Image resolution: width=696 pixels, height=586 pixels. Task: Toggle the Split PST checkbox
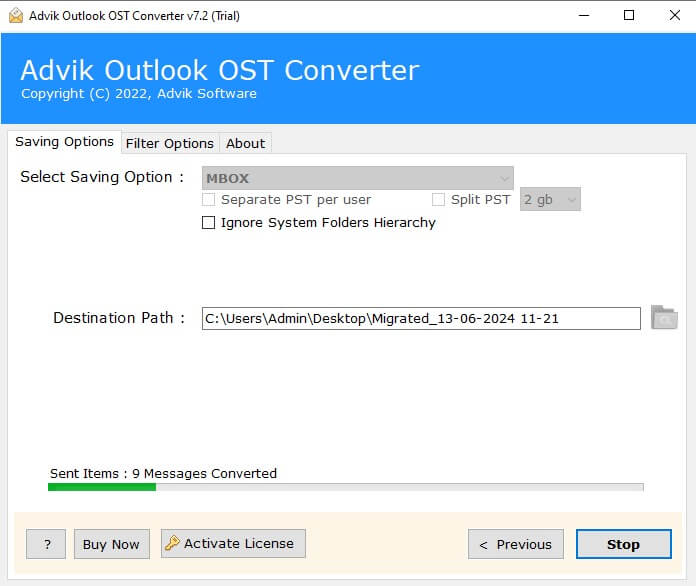point(438,199)
